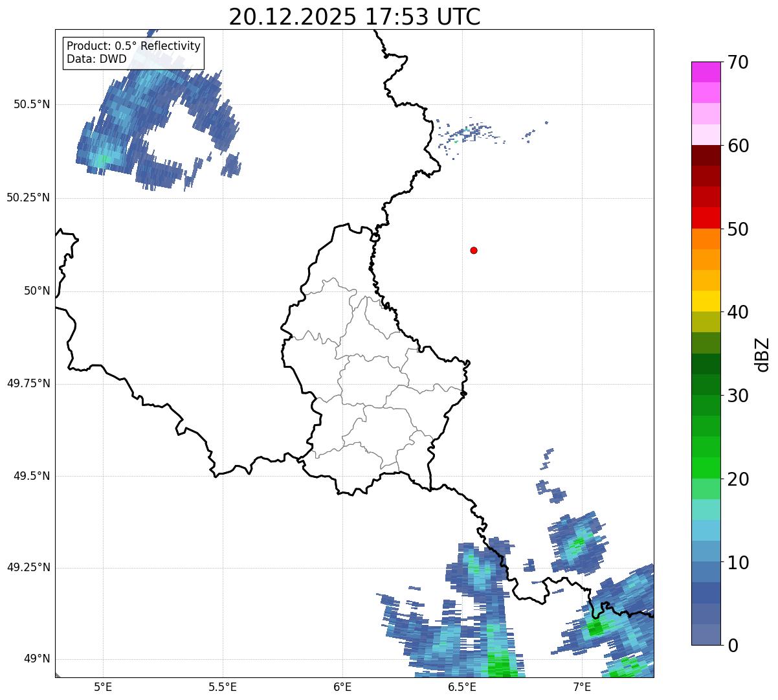Click the longitude label 5°E

coord(103,687)
